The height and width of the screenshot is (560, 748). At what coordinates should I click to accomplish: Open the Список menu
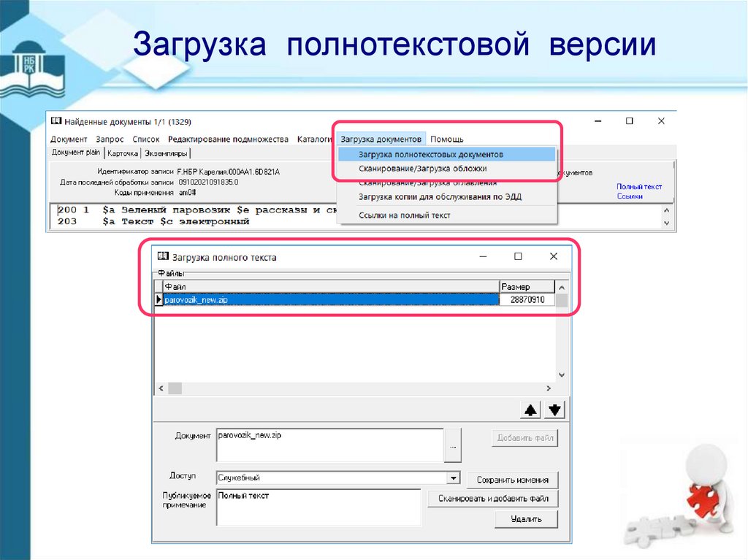(x=146, y=139)
